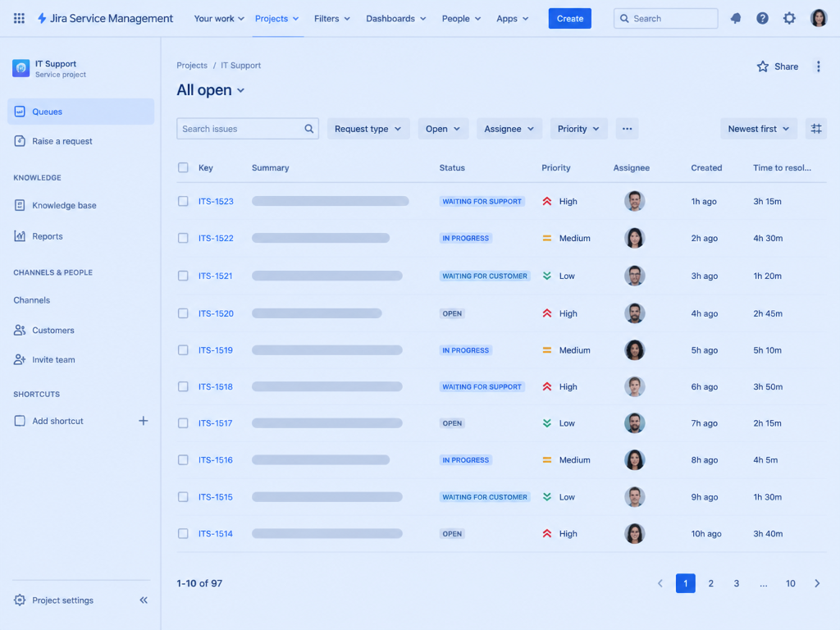
Task: Collapse the sidebar with double chevron
Action: (x=144, y=600)
